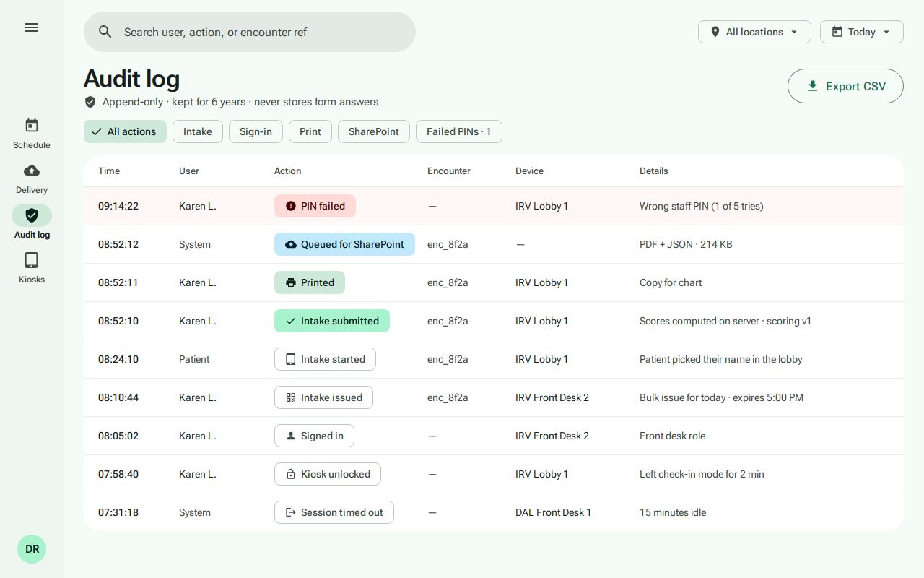
Task: Click the Queued for SharePoint badge
Action: [x=344, y=244]
